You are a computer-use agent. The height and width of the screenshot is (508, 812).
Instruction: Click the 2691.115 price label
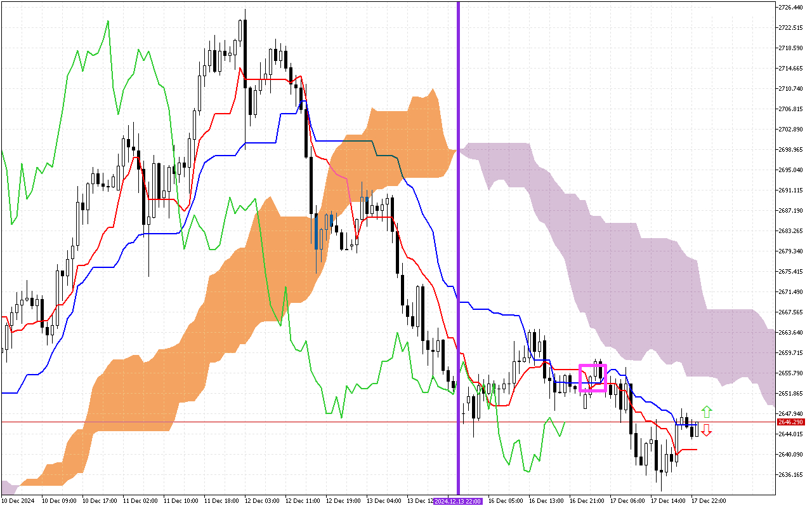[x=790, y=190]
